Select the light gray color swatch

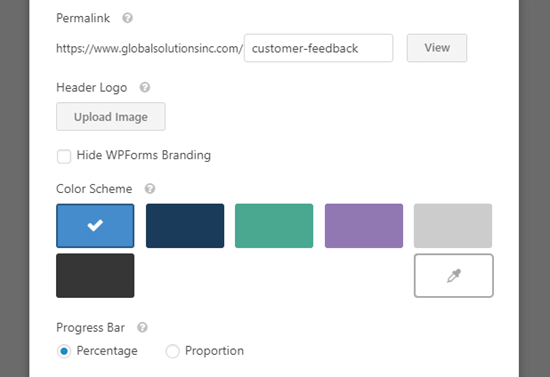[x=453, y=226]
